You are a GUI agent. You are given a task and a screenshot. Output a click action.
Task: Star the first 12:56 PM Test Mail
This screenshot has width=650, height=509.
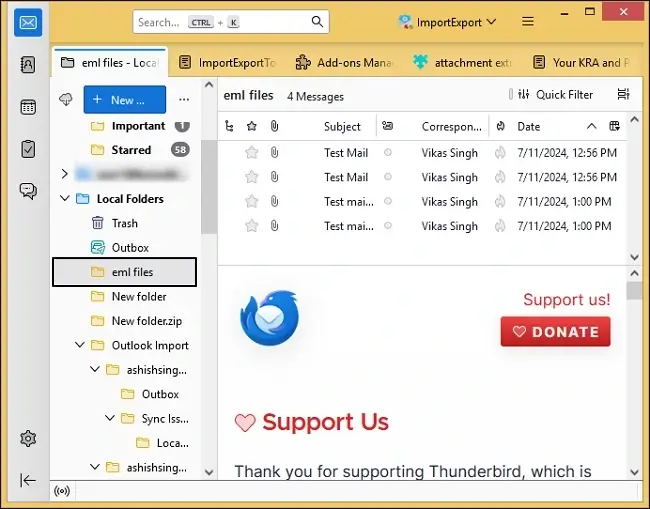(252, 153)
